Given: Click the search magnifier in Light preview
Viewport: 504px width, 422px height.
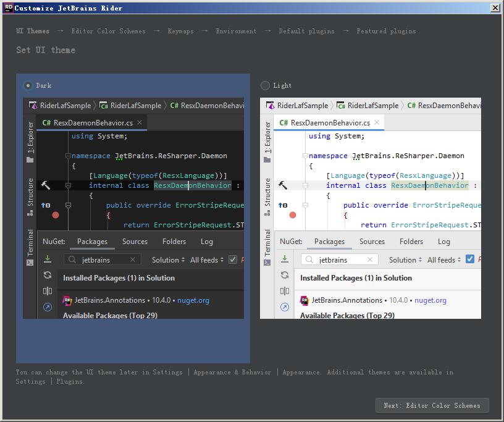Looking at the screenshot, I should (x=309, y=260).
